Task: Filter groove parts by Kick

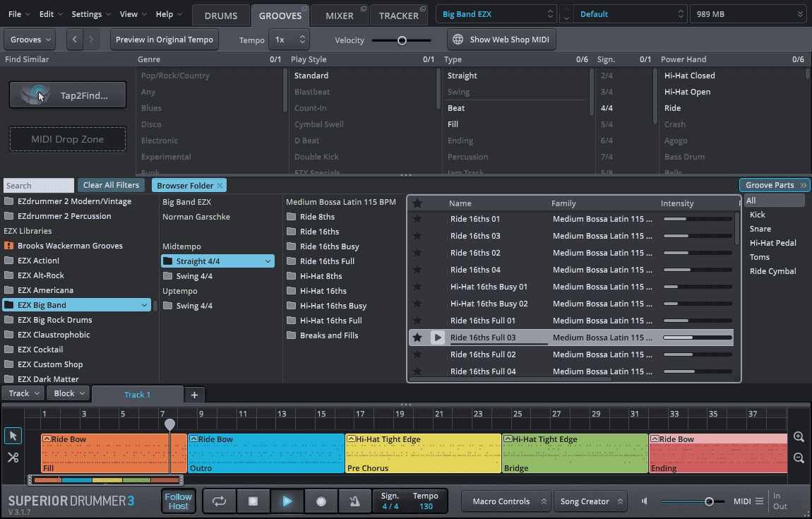Action: pyautogui.click(x=757, y=215)
